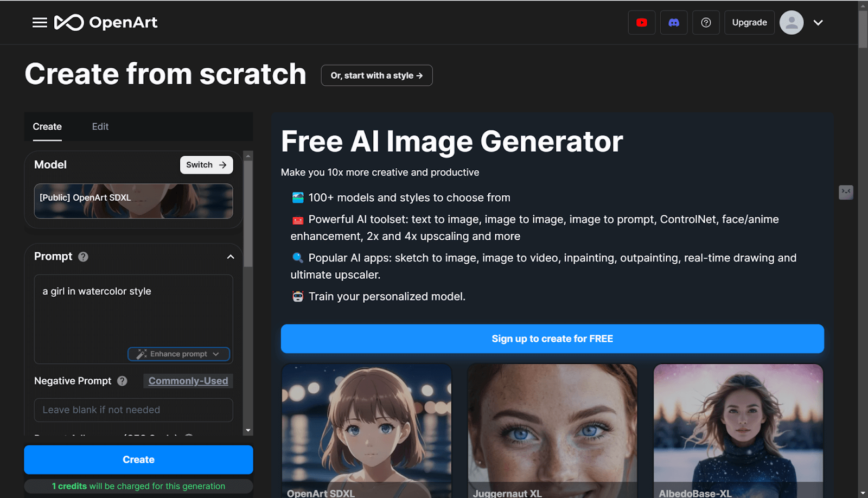Click the OpenArt logo
The width and height of the screenshot is (868, 498).
click(106, 22)
